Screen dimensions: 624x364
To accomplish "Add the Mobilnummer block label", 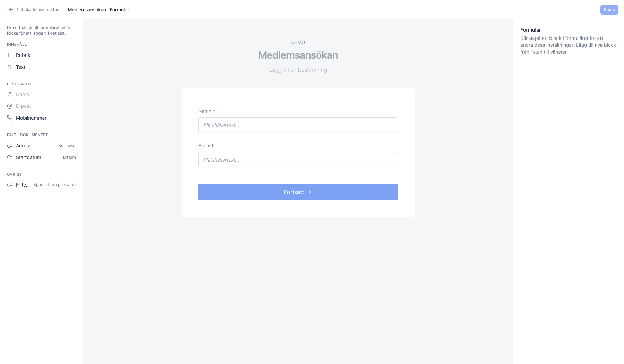I will tap(31, 118).
